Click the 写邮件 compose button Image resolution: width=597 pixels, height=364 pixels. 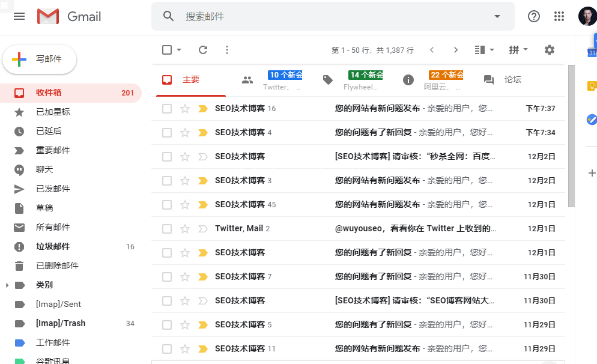40,59
